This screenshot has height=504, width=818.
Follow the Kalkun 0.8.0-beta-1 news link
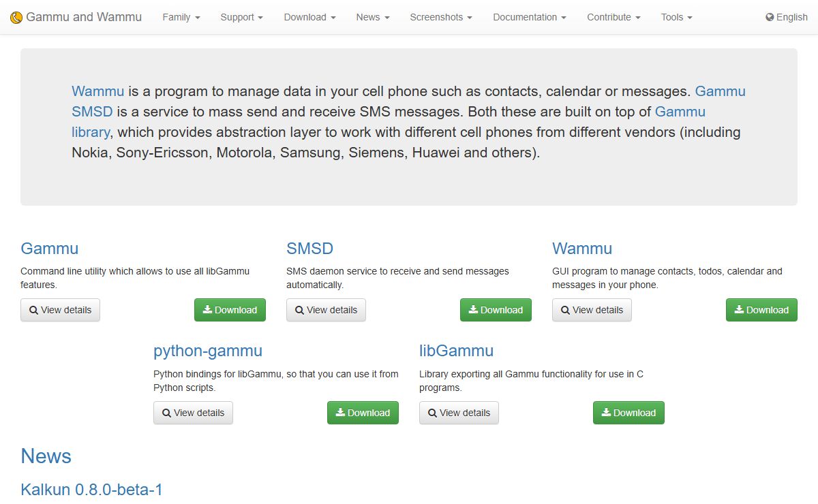91,490
